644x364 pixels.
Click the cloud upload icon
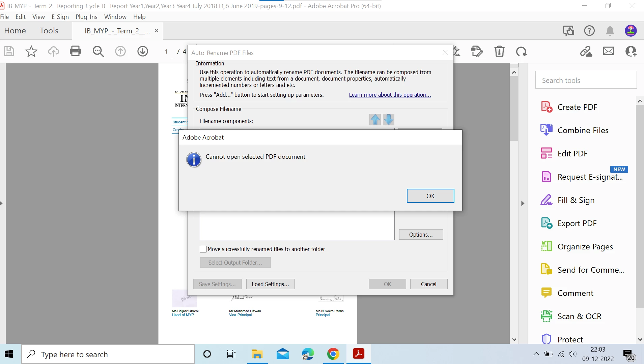tap(53, 52)
